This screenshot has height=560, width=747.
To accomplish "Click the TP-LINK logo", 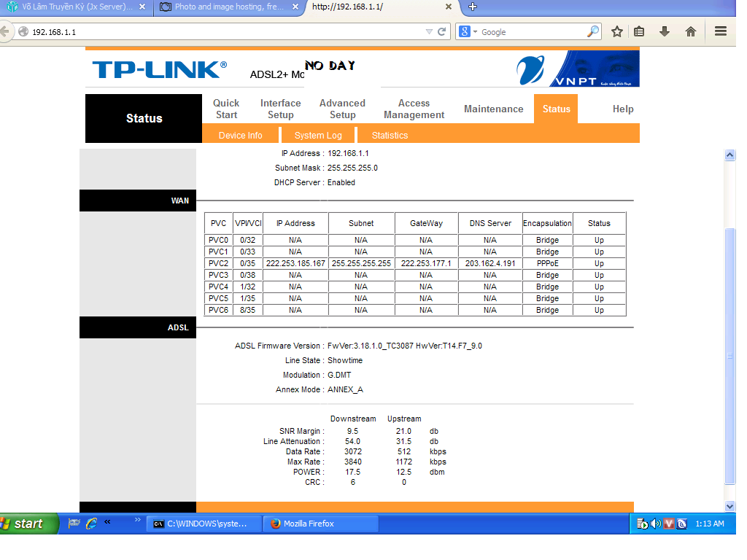I will pyautogui.click(x=160, y=69).
